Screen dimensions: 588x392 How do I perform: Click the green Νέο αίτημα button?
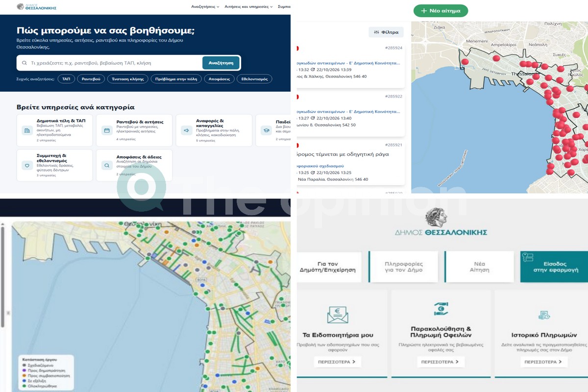point(441,11)
